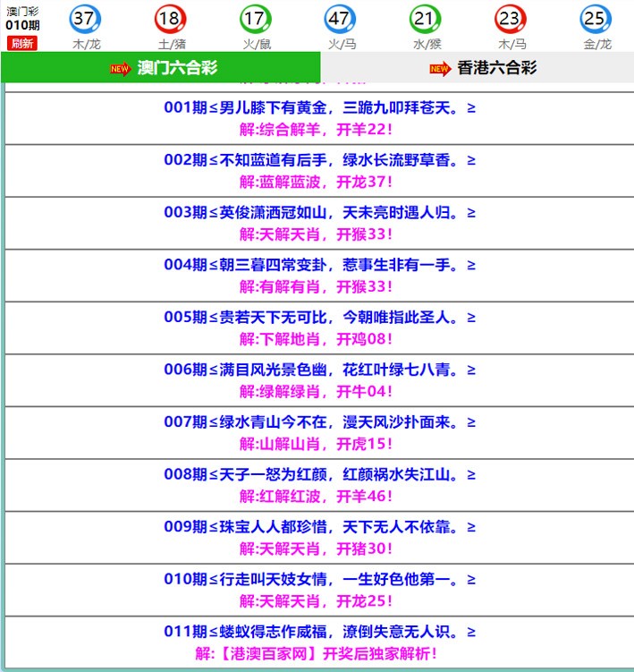
Task: Click the blue lottery ball 37
Action: pyautogui.click(x=85, y=19)
